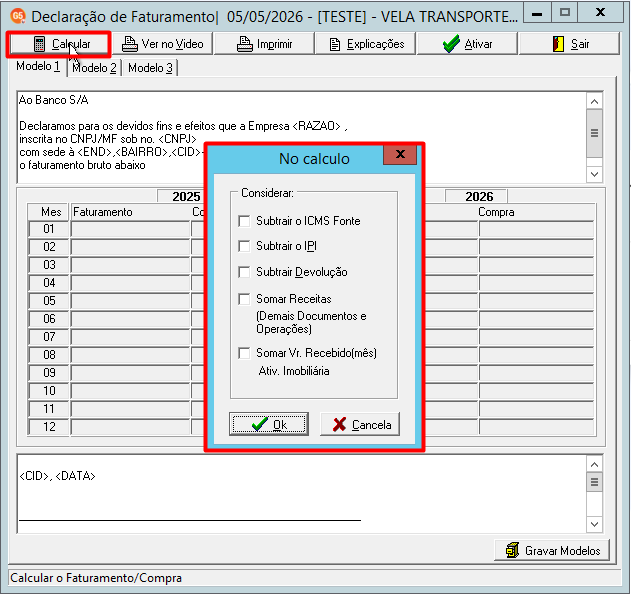Toggle the Somar Receitas checkbox
This screenshot has width=631, height=596.
[244, 299]
